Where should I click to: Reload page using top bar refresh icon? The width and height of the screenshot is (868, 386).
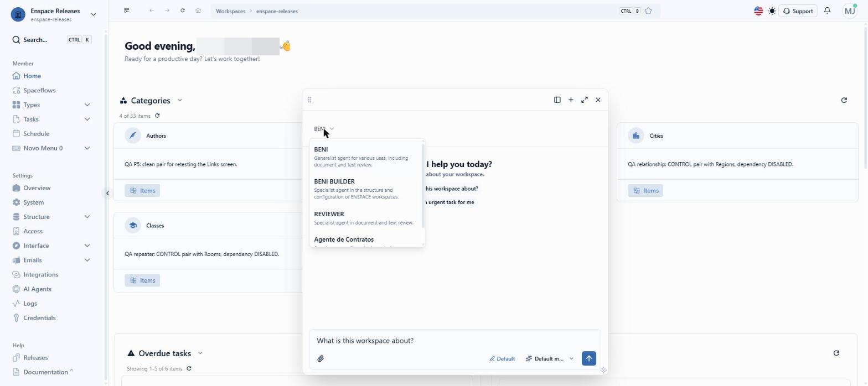(x=182, y=11)
